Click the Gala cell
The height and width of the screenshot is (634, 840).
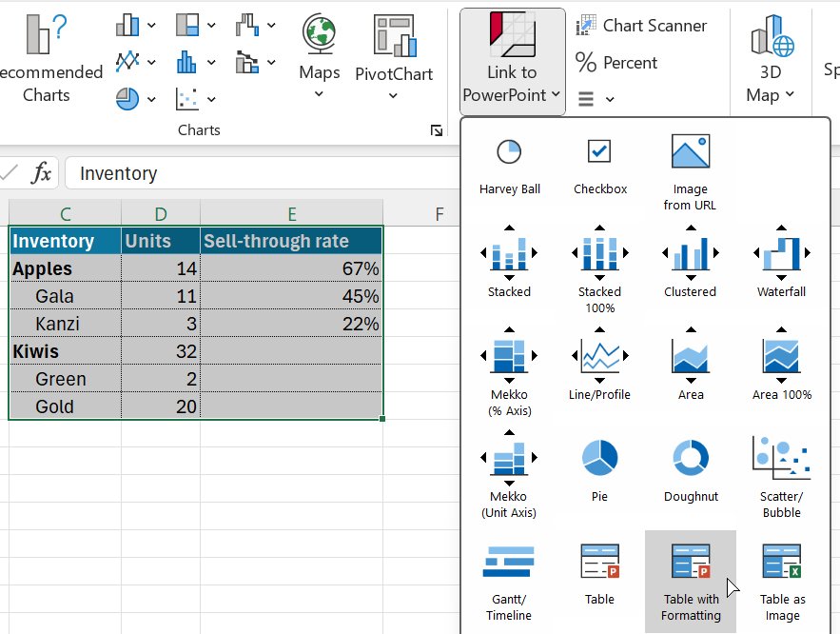[x=65, y=296]
